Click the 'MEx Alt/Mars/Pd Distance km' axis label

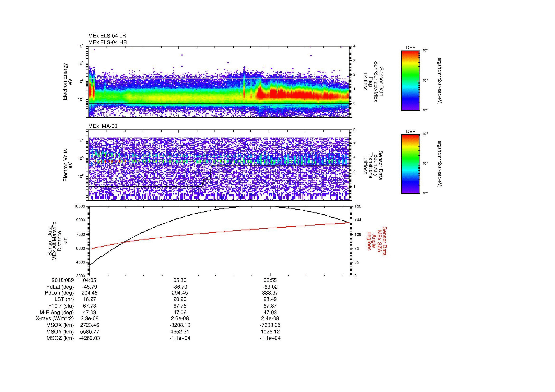coord(57,241)
